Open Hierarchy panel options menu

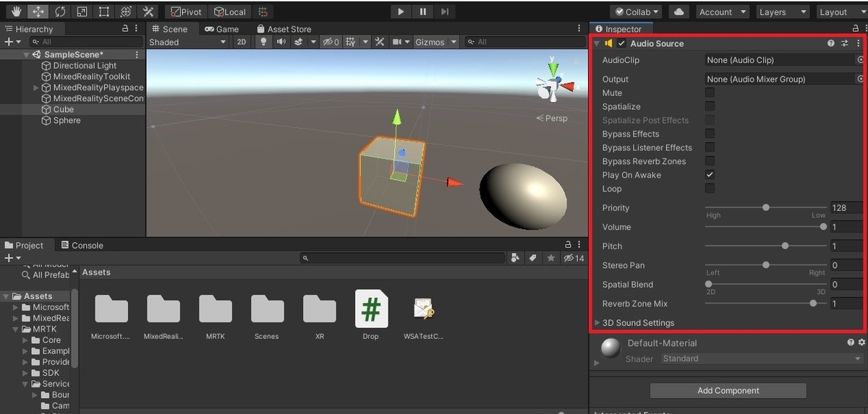click(x=137, y=29)
